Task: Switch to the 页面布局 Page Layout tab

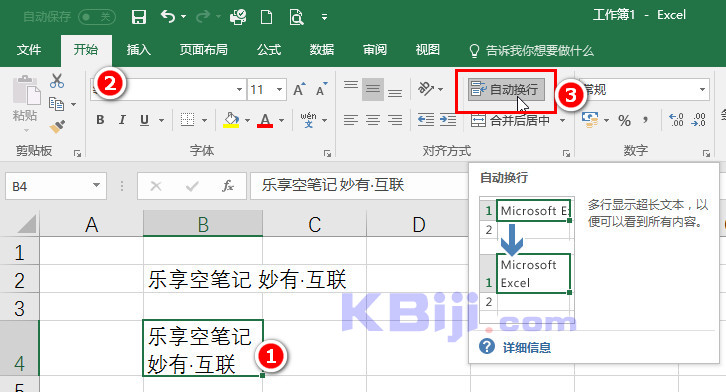Action: (x=204, y=50)
